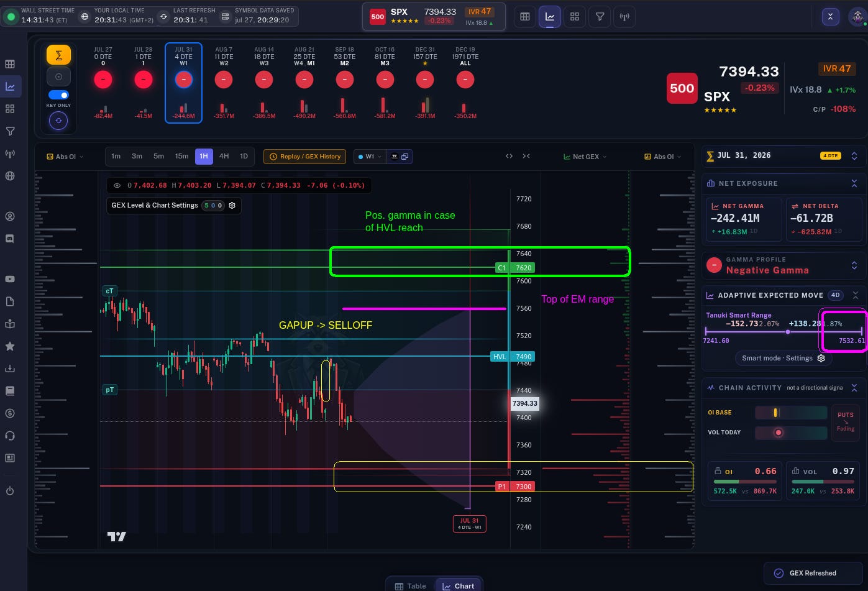Open Smart mode Settings button

(x=783, y=358)
